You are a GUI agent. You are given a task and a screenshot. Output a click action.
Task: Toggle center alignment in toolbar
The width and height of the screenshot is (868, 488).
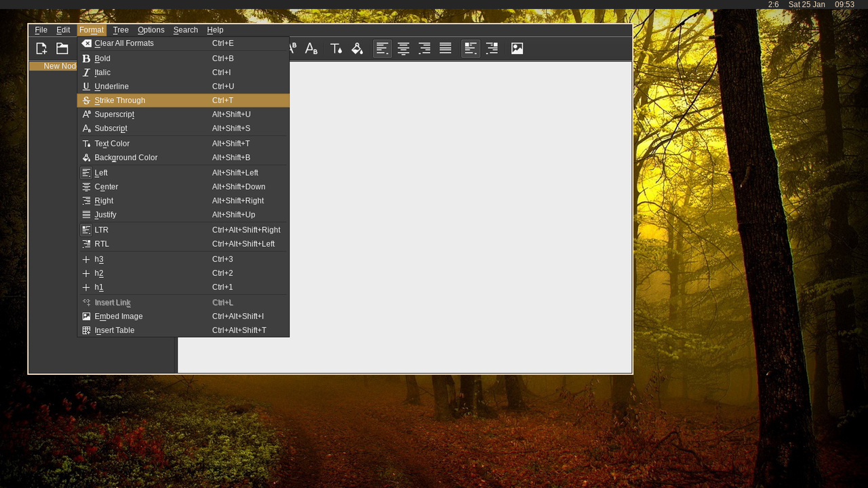coord(403,48)
